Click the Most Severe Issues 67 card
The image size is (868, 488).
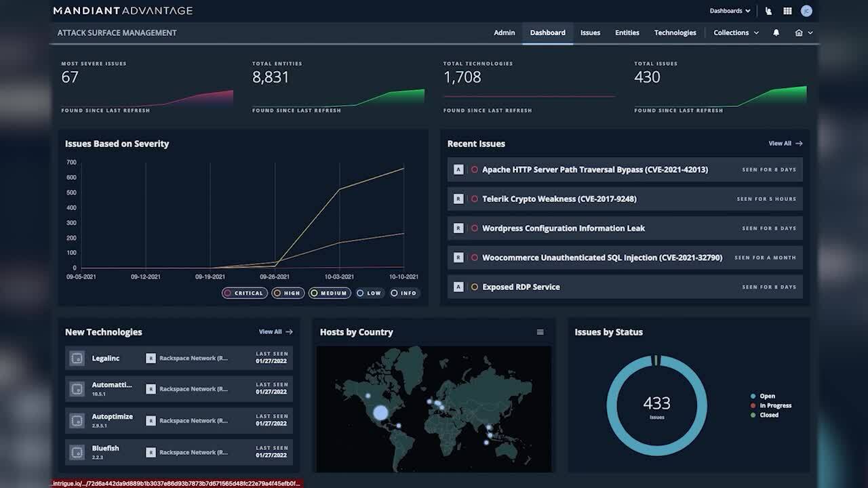[147, 87]
